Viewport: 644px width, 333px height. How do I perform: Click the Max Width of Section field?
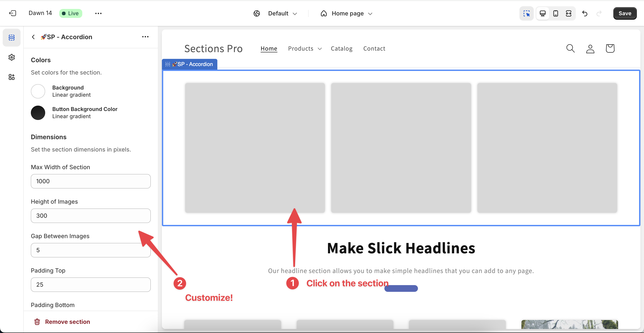(91, 181)
